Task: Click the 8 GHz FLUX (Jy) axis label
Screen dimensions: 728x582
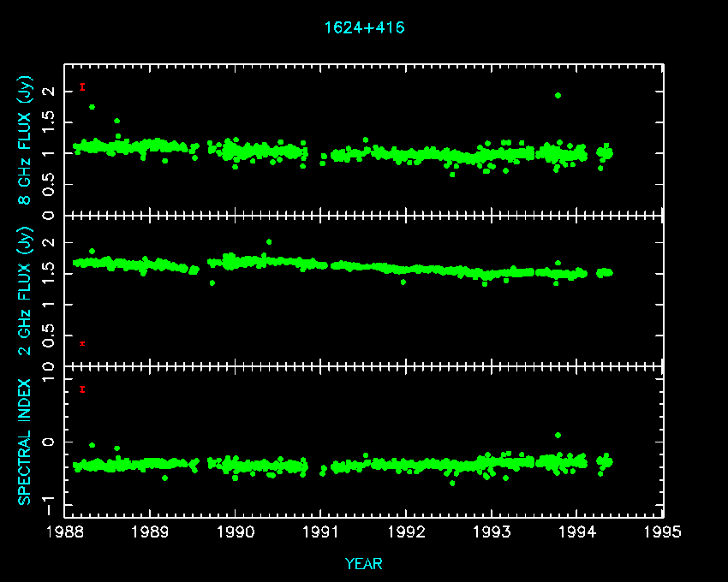Action: click(x=27, y=140)
